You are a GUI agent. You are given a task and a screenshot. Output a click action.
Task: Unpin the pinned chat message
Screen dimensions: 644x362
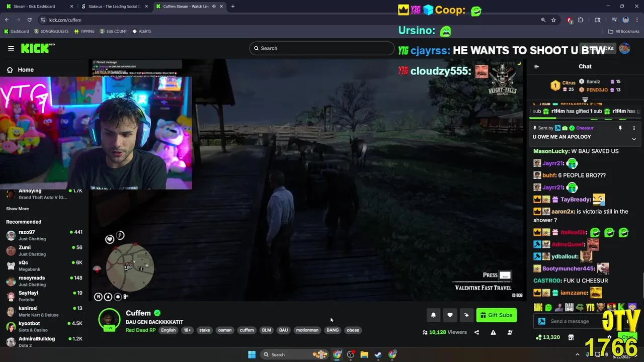coord(620,128)
